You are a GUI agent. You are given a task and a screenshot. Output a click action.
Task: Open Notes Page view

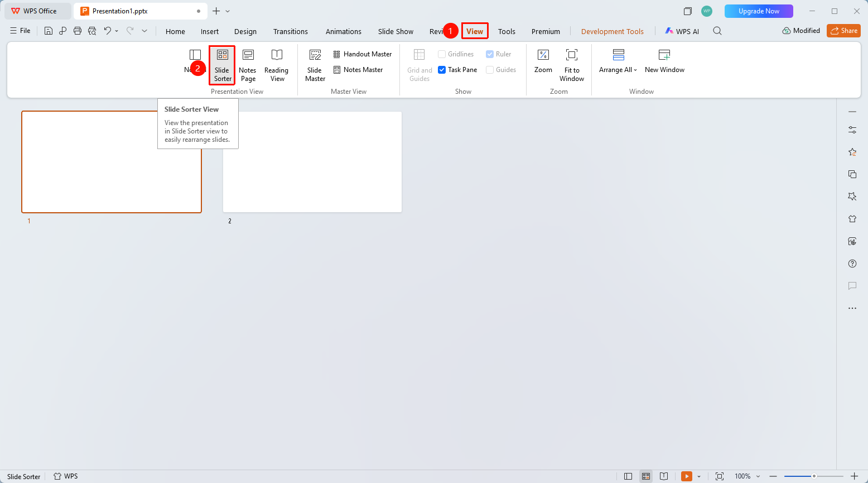point(248,65)
